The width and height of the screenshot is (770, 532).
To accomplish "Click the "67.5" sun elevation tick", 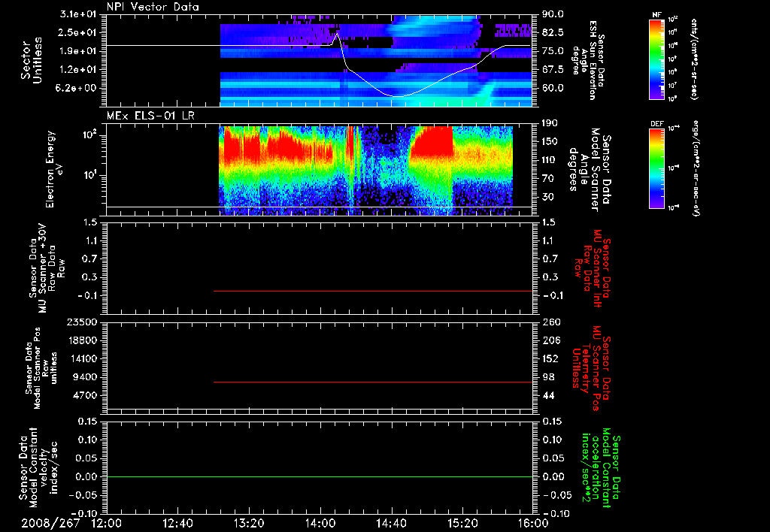I will (553, 70).
